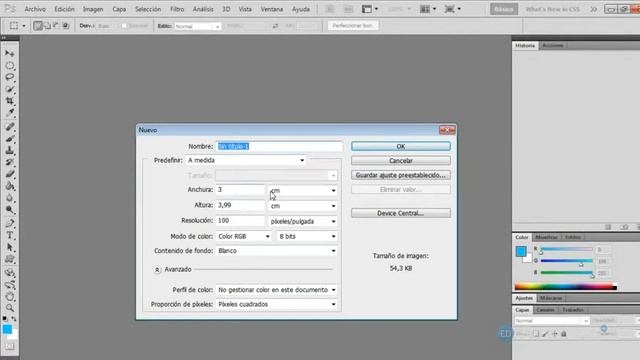Open the 8 bits depth dropdown
Screen dimensions: 640x360
(x=307, y=236)
